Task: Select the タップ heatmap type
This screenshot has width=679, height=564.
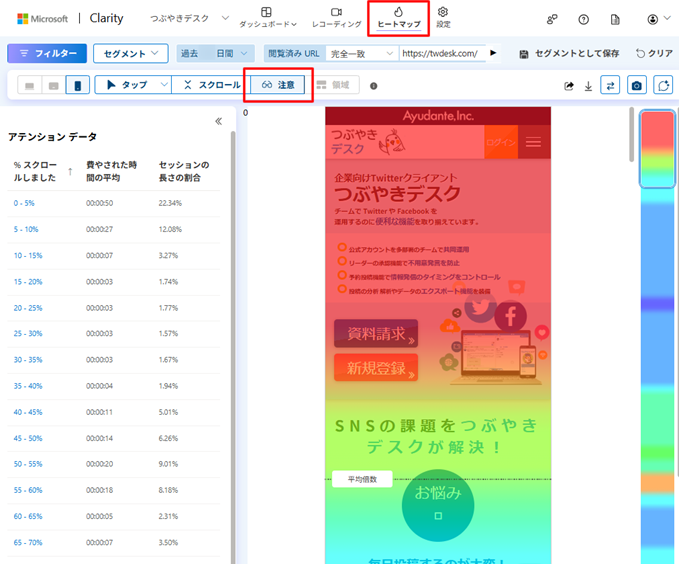Action: (127, 84)
